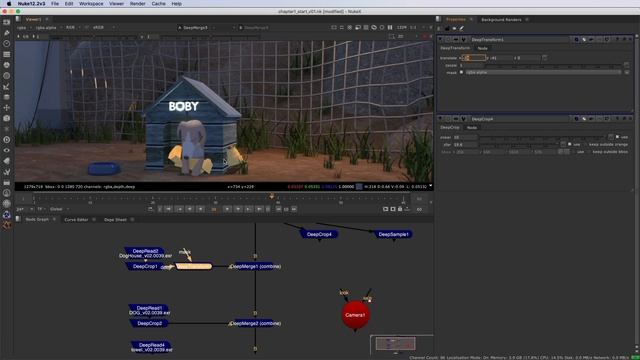Switch to the Curve Editor tab
Image resolution: width=640 pixels, height=360 pixels.
[76, 220]
